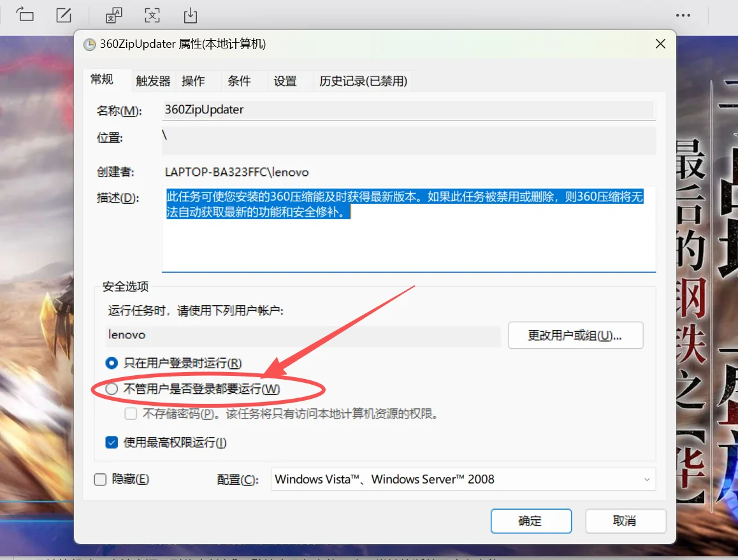Image resolution: width=738 pixels, height=560 pixels.
Task: Close the 360ZipUpdater properties dialog
Action: (x=660, y=44)
